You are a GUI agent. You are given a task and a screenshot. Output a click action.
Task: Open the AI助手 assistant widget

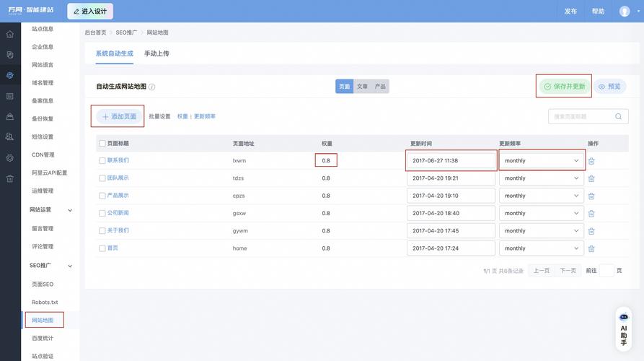click(x=624, y=329)
